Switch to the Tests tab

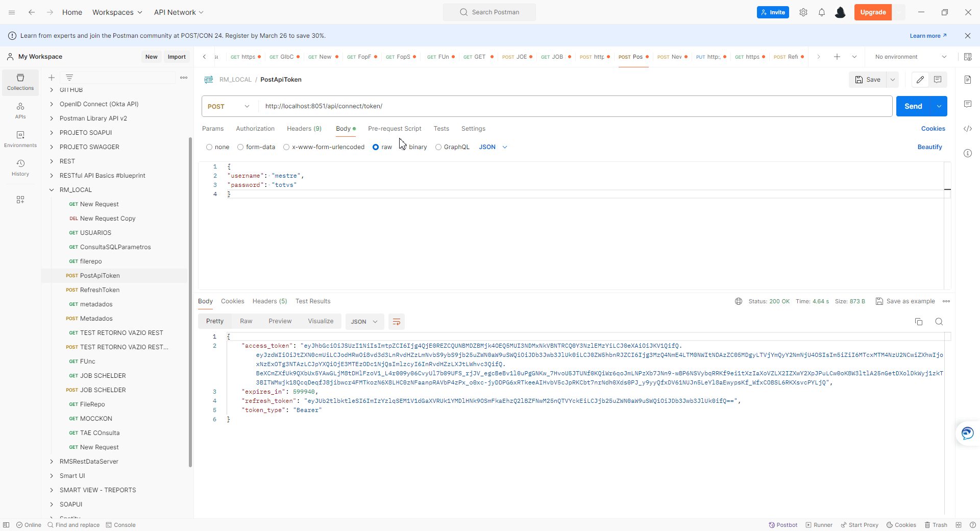coord(442,129)
